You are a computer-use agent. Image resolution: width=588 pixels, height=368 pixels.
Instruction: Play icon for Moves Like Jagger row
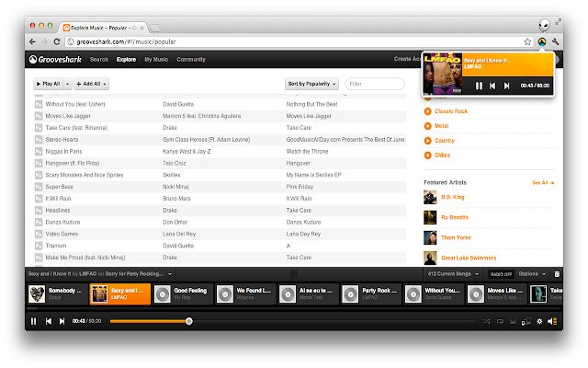click(x=39, y=116)
